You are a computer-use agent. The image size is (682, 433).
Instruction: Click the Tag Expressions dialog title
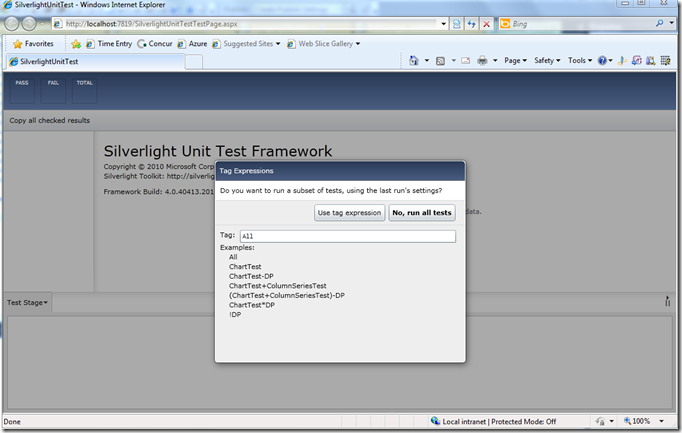pos(246,171)
